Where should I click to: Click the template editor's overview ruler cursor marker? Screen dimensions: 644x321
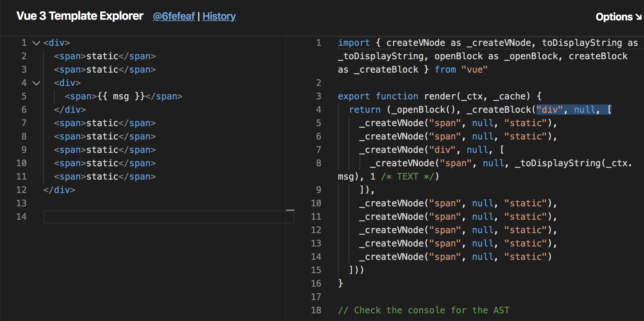290,210
